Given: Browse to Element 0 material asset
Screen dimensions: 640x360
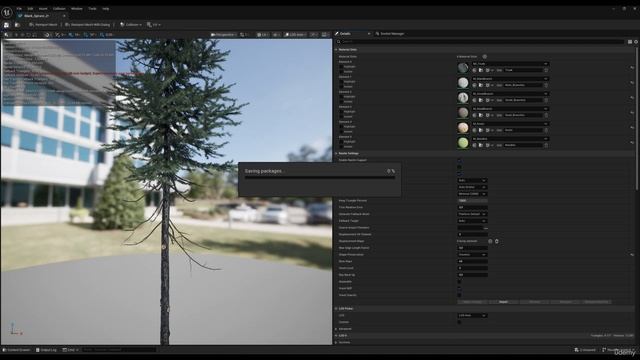Looking at the screenshot, I should pos(481,70).
